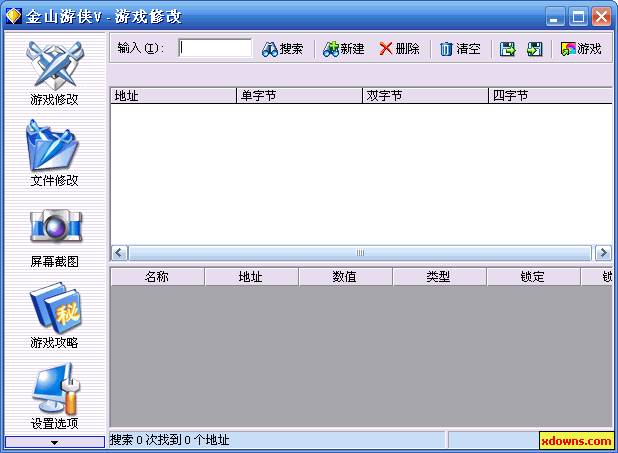
Task: Click the export disk icon with right arrow
Action: (508, 49)
